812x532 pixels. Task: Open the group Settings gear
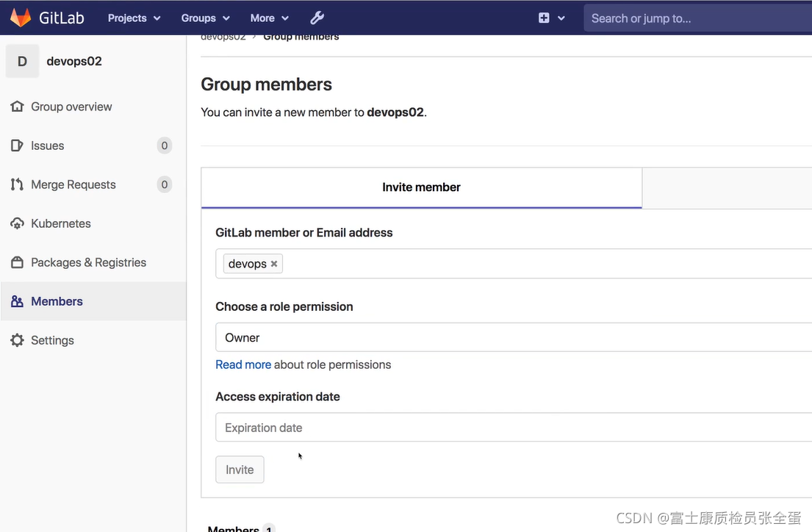click(15, 339)
